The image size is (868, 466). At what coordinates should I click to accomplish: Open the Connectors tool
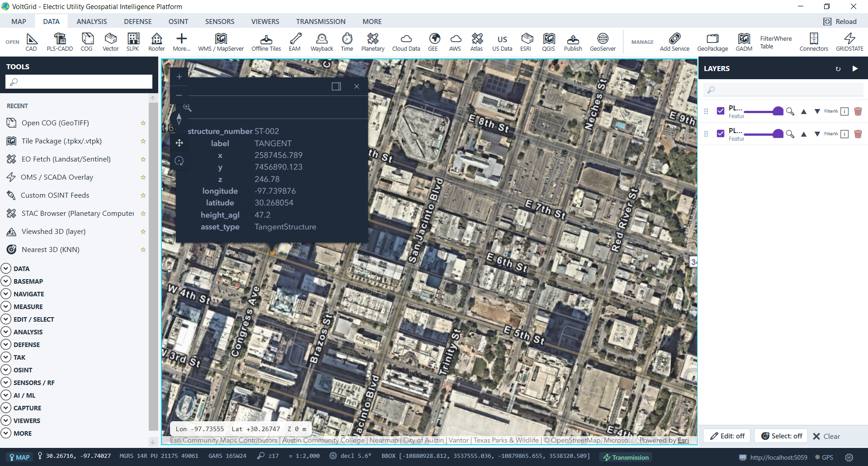coord(814,42)
